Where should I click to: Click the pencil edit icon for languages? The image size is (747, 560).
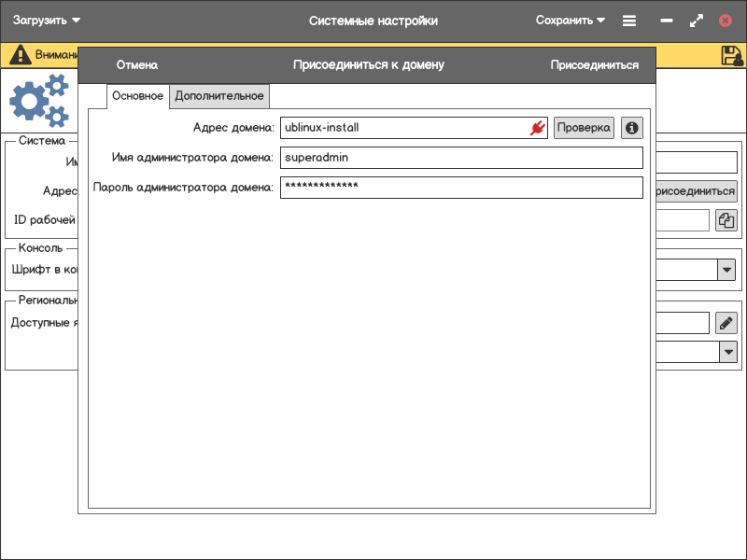click(x=726, y=323)
